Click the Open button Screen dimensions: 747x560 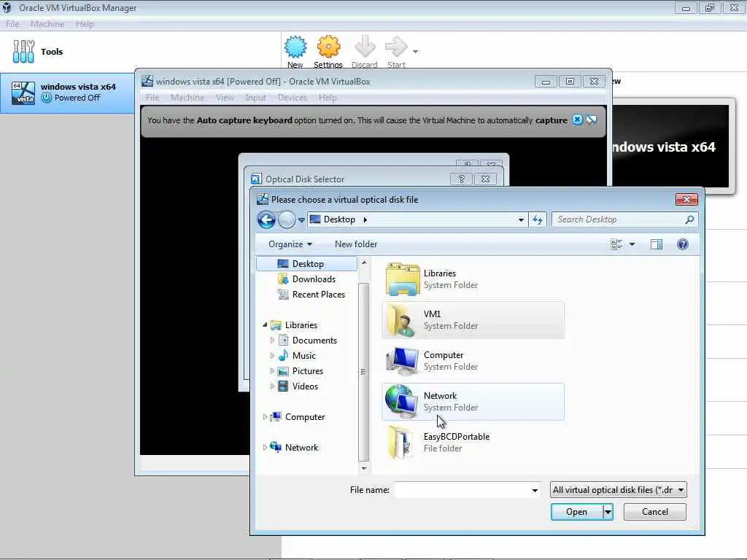click(x=576, y=512)
